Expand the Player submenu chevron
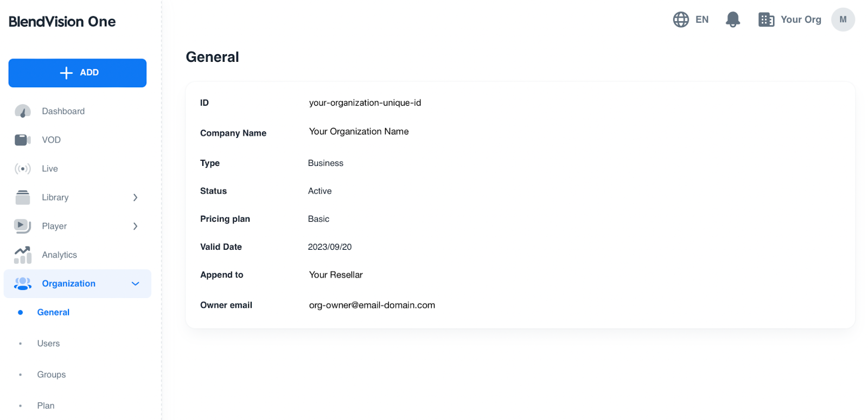The height and width of the screenshot is (420, 868). (x=135, y=226)
